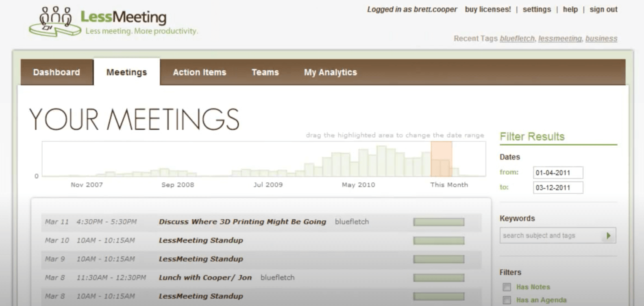
Task: Click the YOUR MEETINGS heading
Action: (134, 120)
